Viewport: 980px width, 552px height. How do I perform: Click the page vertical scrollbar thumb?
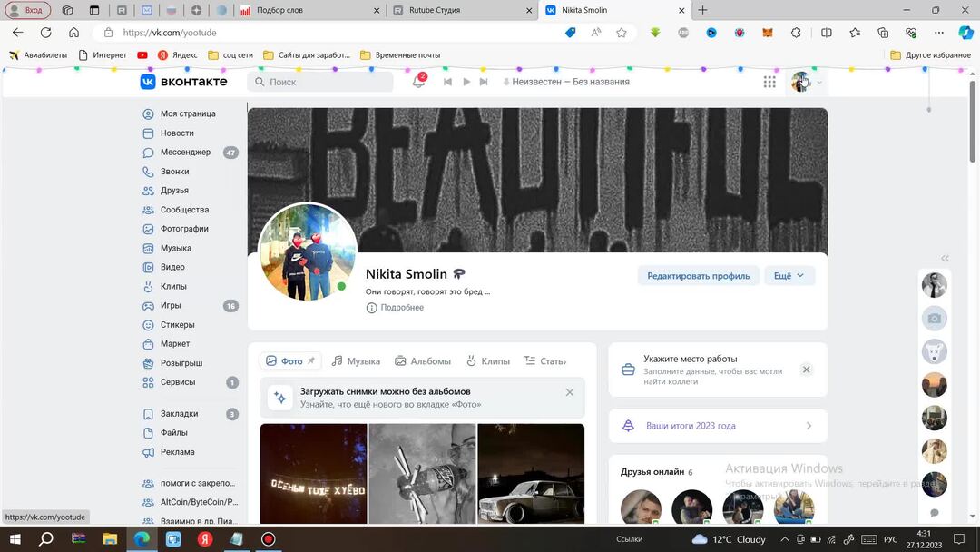pos(973,122)
